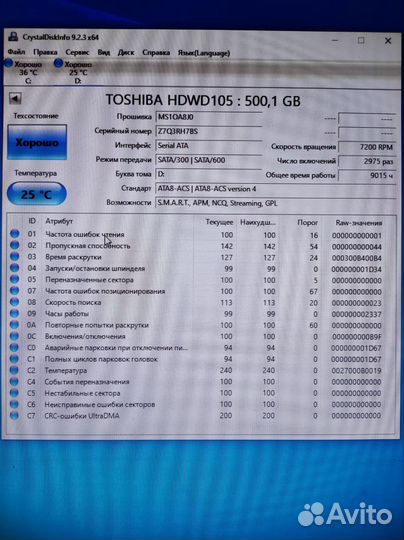Viewport: 404px width, 540px height.
Task: Click the ATA8-ACS standard field
Action: click(x=276, y=189)
